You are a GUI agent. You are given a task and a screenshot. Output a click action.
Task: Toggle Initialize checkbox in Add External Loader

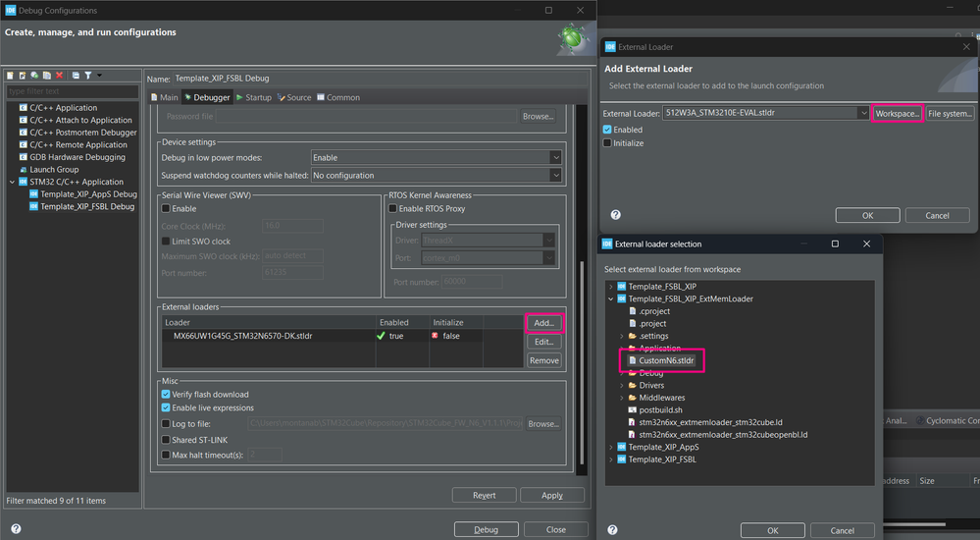tap(607, 143)
